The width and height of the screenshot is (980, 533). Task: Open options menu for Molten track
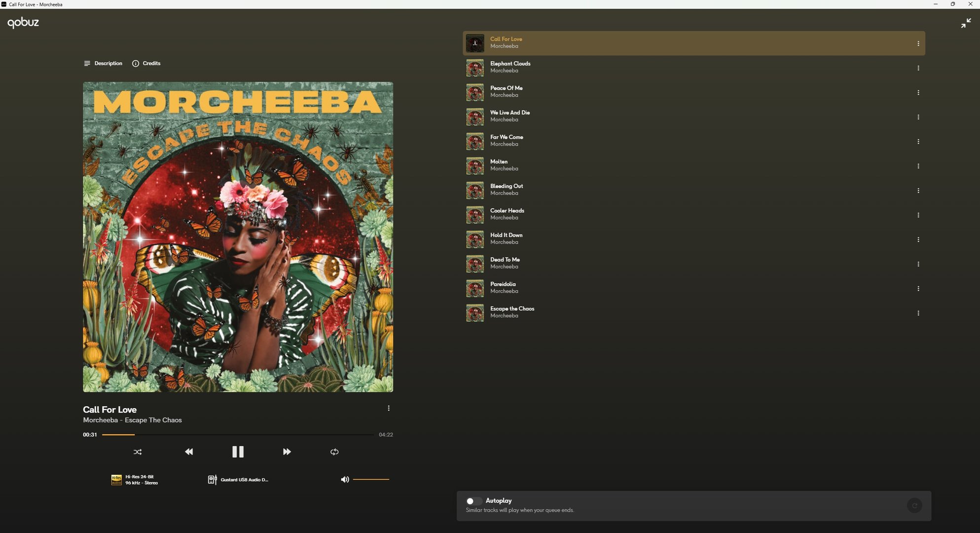pos(918,166)
